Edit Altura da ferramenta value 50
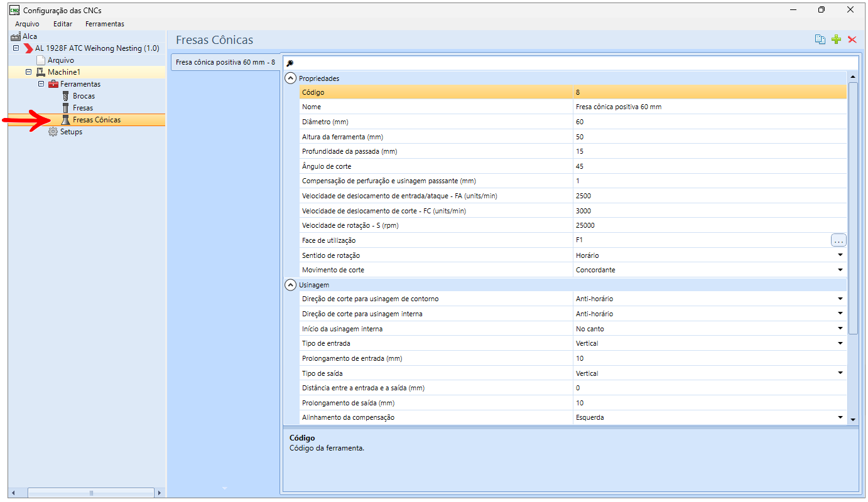868x502 pixels. tap(710, 137)
